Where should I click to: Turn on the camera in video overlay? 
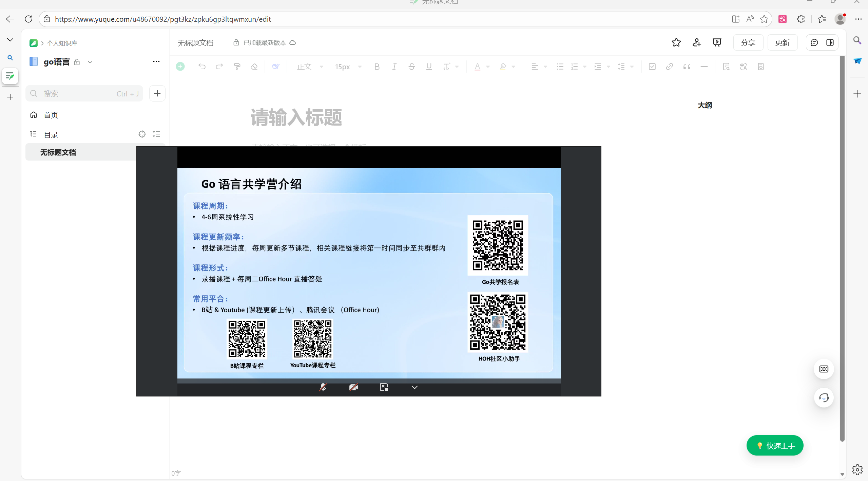[x=353, y=387]
